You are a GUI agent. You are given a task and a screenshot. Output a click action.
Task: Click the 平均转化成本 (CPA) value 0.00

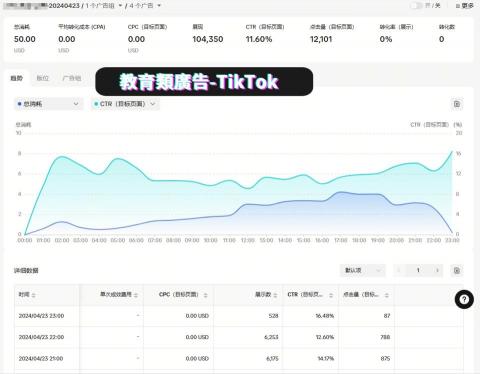(x=67, y=39)
